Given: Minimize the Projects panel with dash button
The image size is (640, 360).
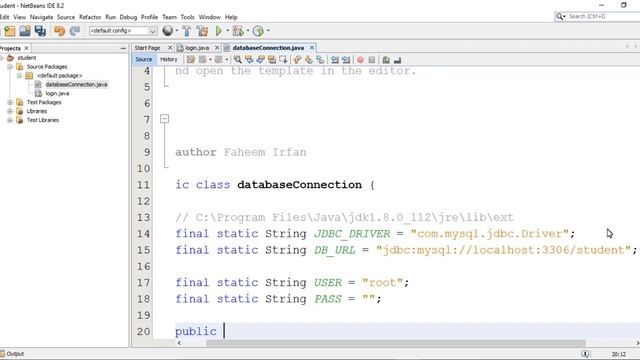Looking at the screenshot, I should click(x=123, y=48).
